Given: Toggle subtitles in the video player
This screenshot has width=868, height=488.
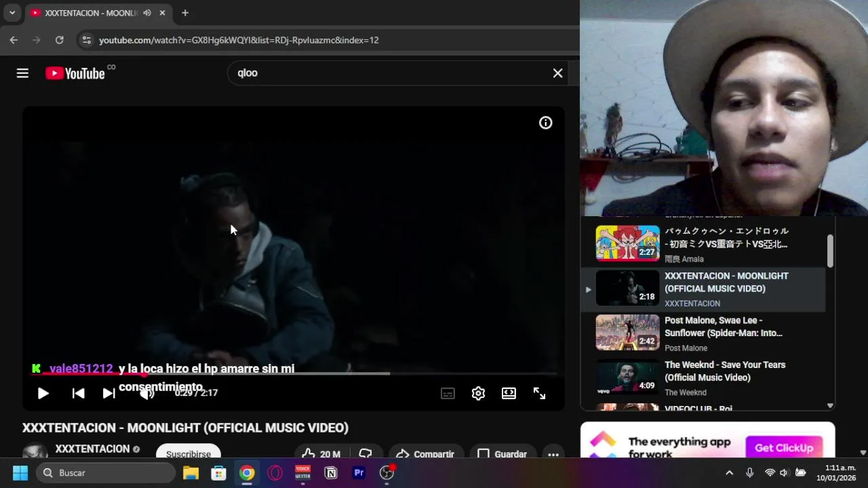Looking at the screenshot, I should (448, 393).
